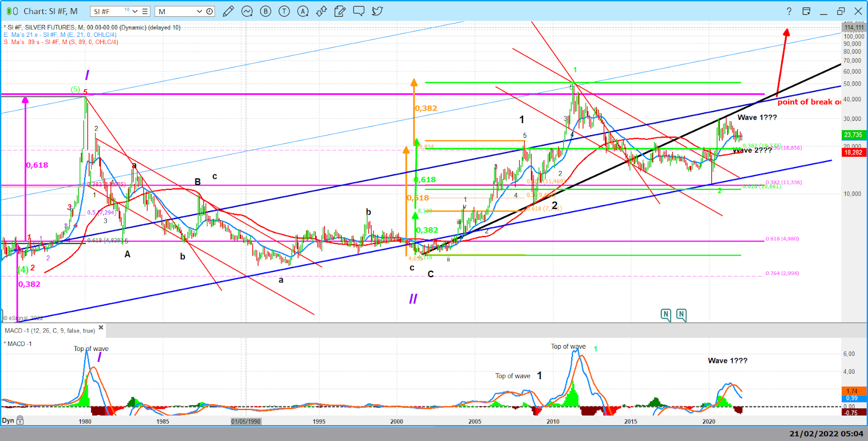868x441 pixels.
Task: Click the 21/02/2022 05:04 clock in status bar
Action: click(x=826, y=433)
